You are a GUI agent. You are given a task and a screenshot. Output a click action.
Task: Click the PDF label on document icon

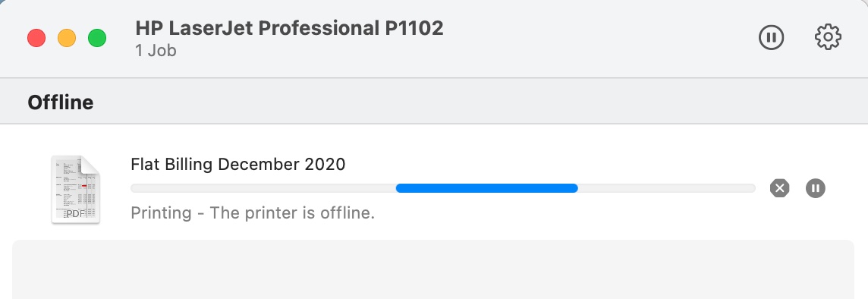pos(75,213)
